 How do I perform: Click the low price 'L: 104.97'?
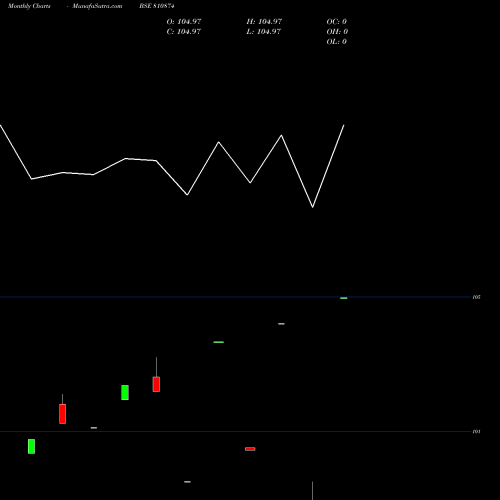coord(264,32)
